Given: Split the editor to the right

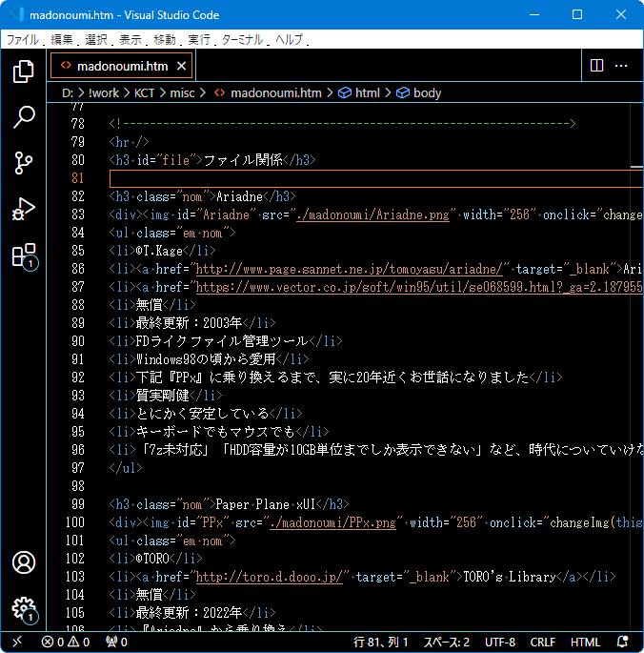Looking at the screenshot, I should pyautogui.click(x=596, y=66).
